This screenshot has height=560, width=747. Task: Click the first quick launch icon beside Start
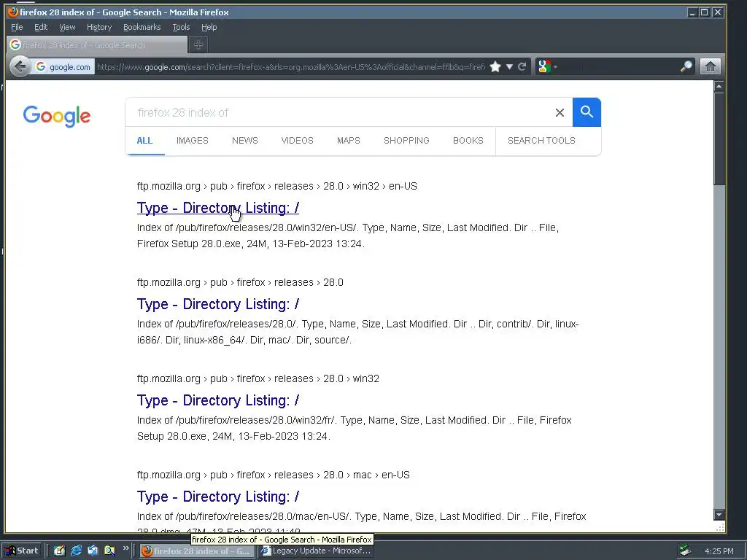59,551
